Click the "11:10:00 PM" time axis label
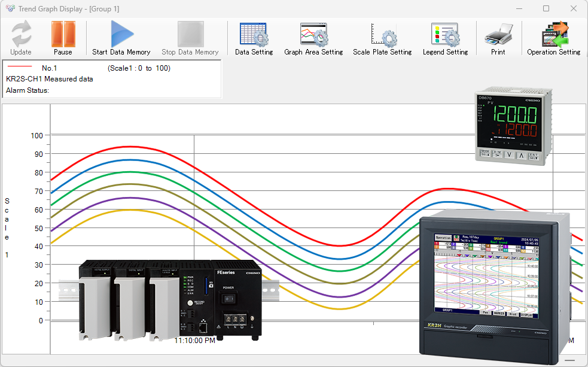 tap(194, 340)
